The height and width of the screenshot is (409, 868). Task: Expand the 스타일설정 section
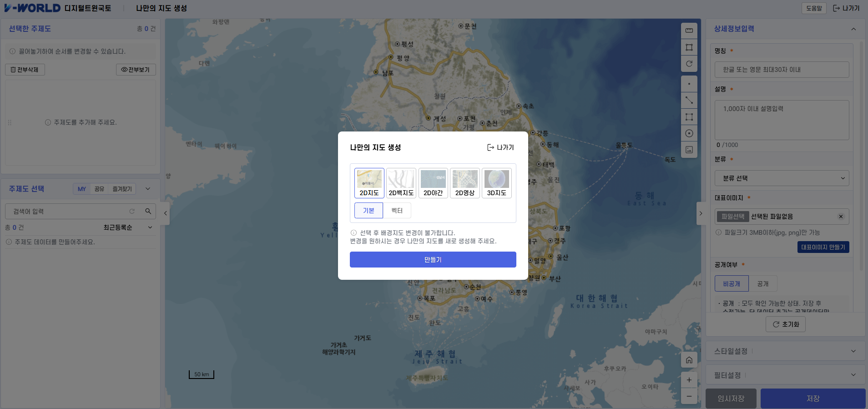785,351
